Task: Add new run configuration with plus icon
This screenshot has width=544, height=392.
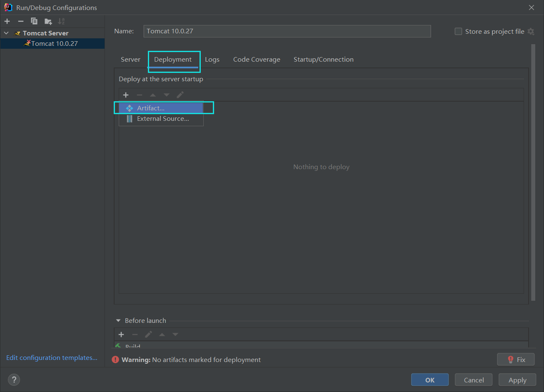Action: coord(7,21)
